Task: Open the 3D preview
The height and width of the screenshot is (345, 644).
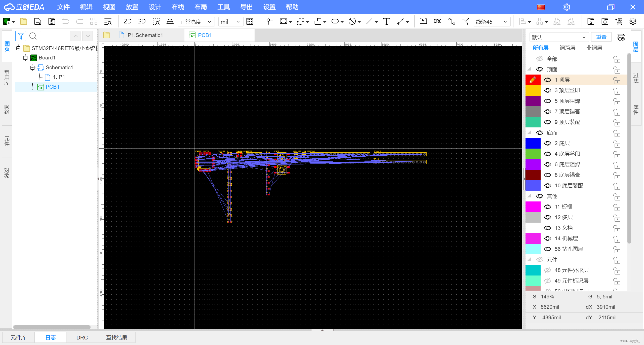Action: [142, 22]
